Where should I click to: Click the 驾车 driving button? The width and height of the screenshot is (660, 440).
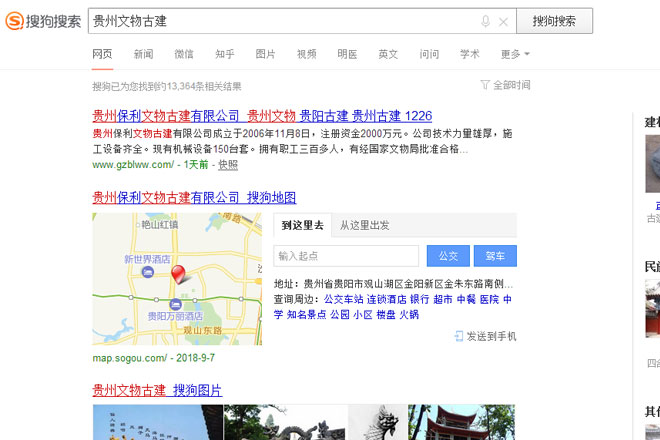point(495,256)
